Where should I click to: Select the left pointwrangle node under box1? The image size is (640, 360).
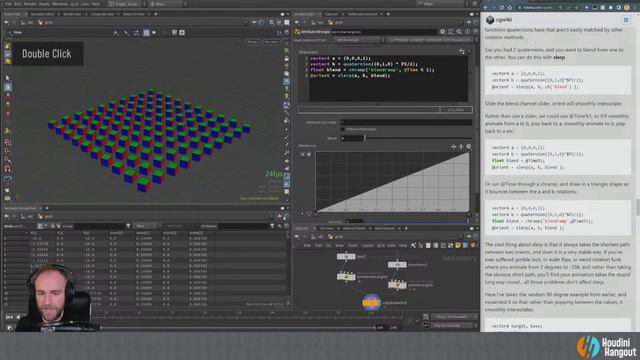tap(346, 276)
